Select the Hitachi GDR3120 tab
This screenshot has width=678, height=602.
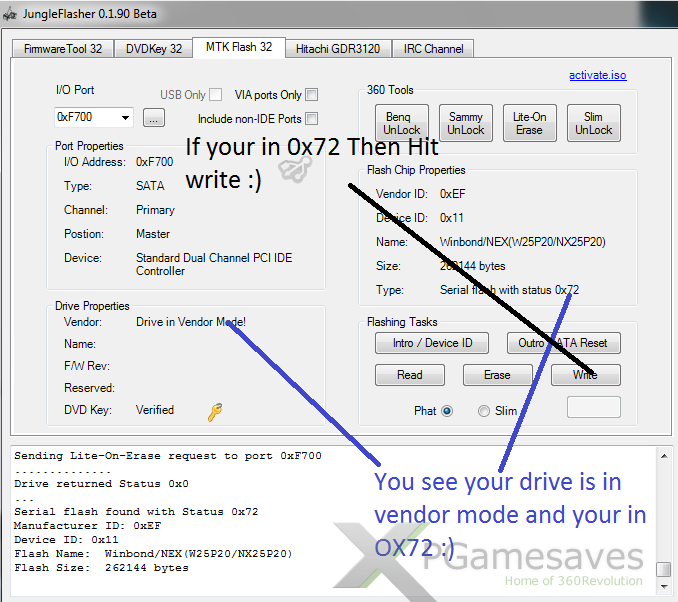coord(339,48)
